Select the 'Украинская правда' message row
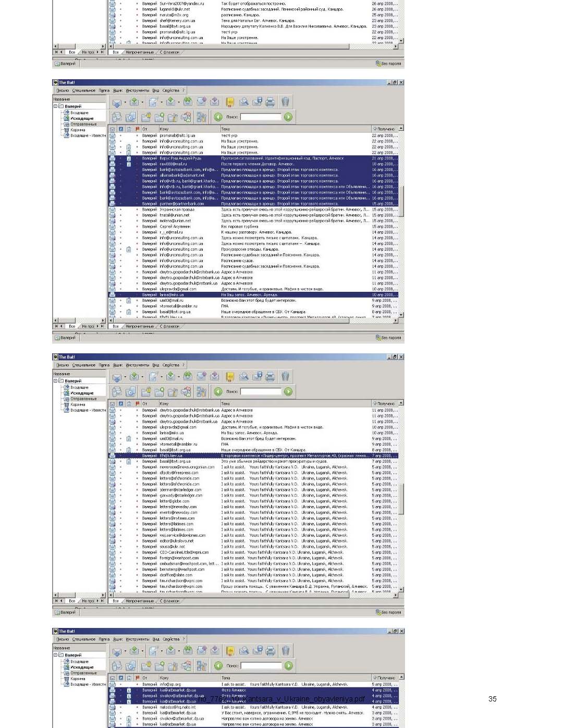 [x=253, y=209]
